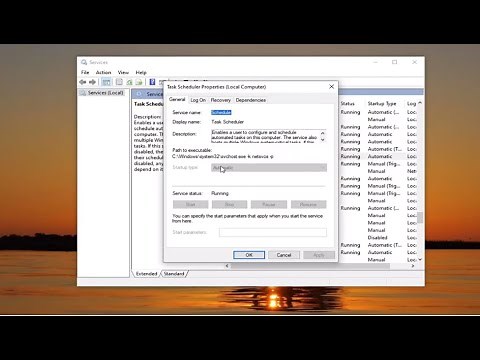Click the Stop service button
The image size is (480, 360).
[229, 204]
